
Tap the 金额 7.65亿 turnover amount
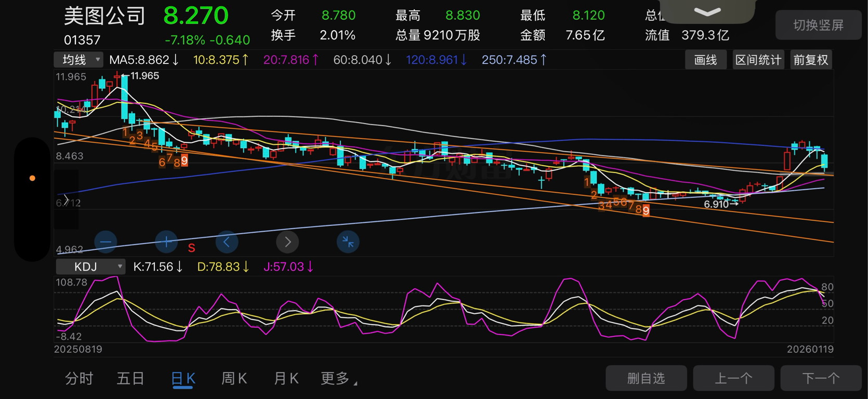[x=563, y=35]
